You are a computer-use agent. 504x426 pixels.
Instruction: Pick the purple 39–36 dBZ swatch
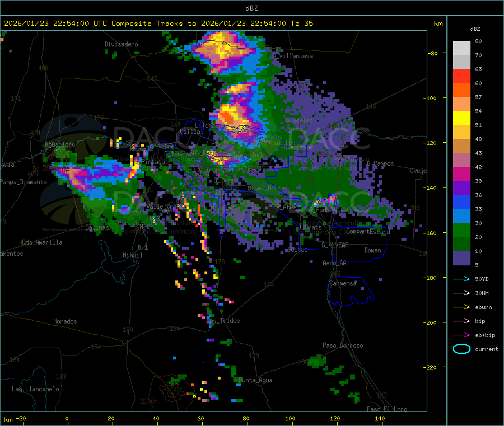point(461,188)
